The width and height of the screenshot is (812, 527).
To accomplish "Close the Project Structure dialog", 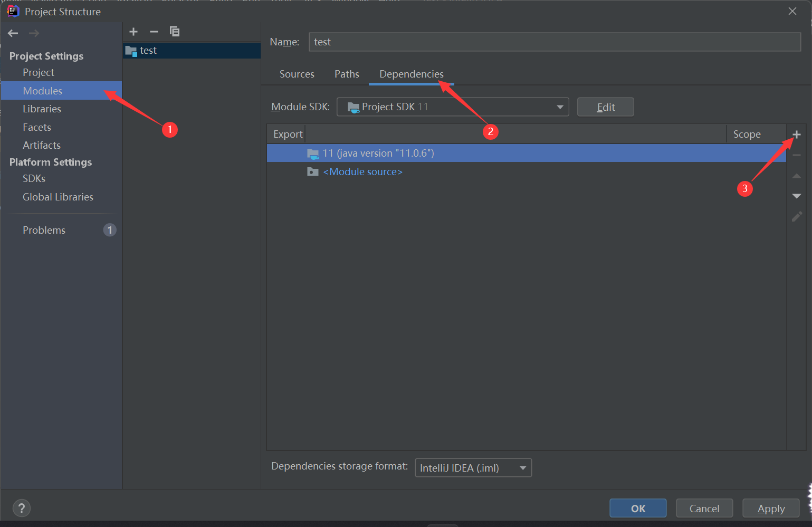I will click(x=792, y=11).
